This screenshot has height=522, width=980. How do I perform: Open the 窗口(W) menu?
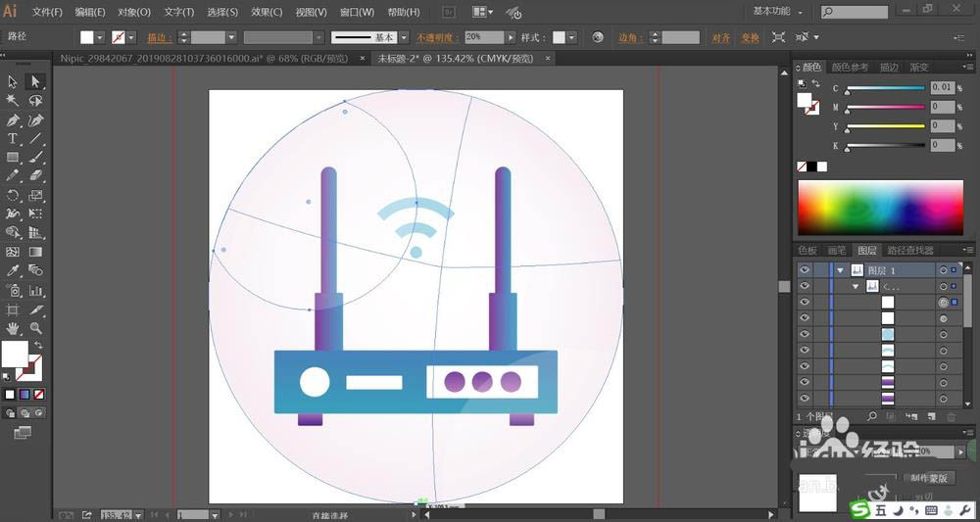tap(357, 12)
